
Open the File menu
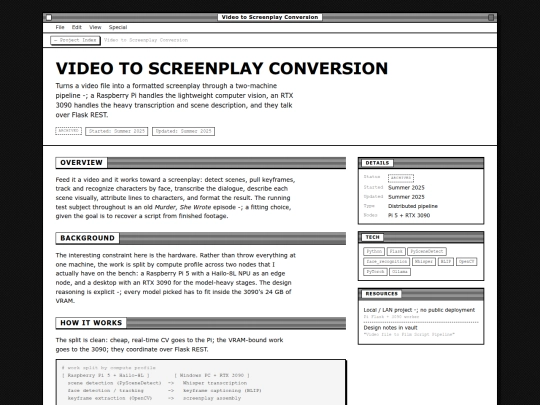[60, 27]
